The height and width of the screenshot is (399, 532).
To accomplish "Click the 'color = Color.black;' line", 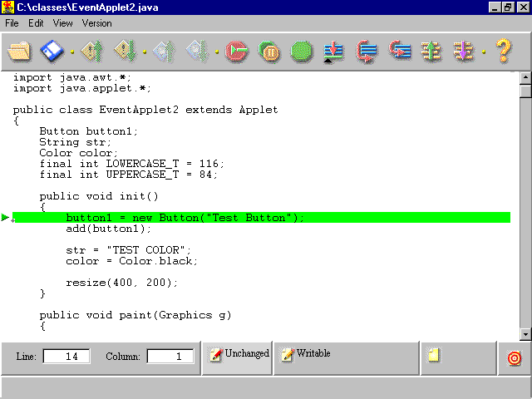I will click(x=131, y=261).
